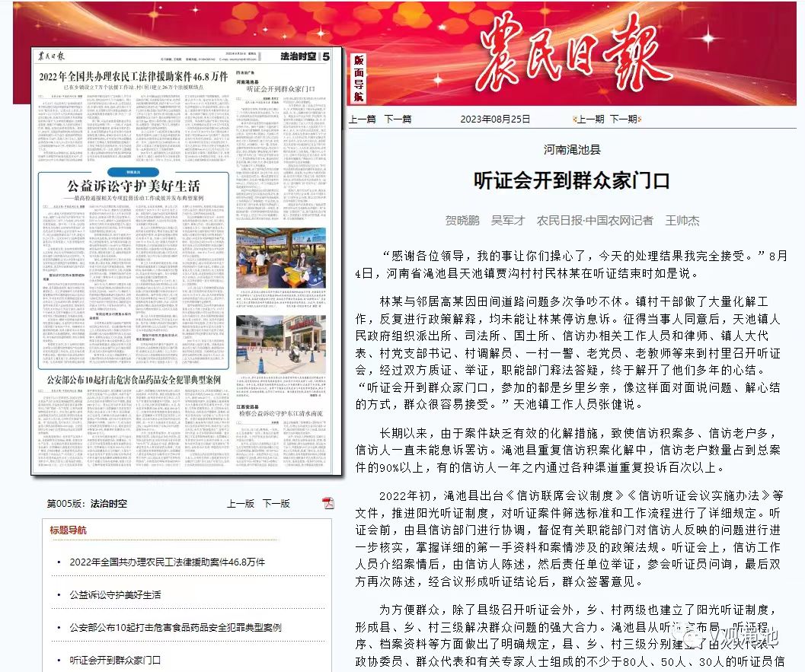
Task: Go to previous article 上一篇
Action: 363,119
